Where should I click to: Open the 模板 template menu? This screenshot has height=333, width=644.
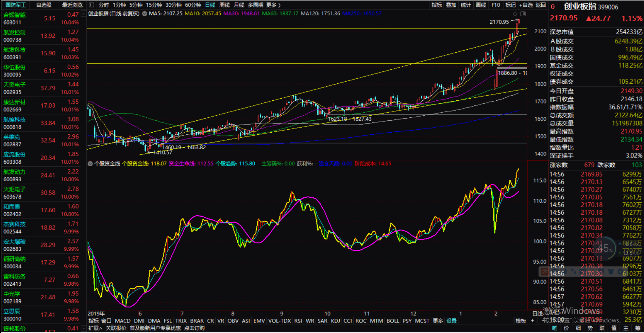pyautogui.click(x=521, y=321)
